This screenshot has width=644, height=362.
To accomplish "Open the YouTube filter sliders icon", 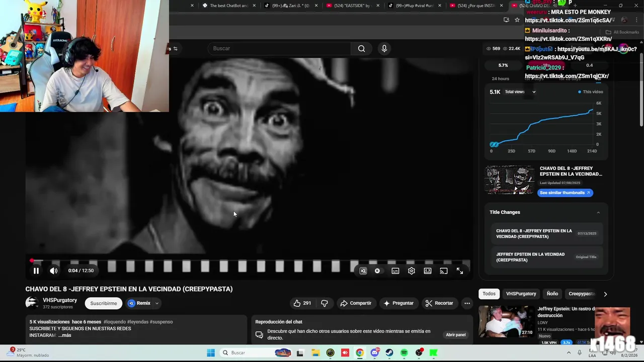I will pos(175,49).
